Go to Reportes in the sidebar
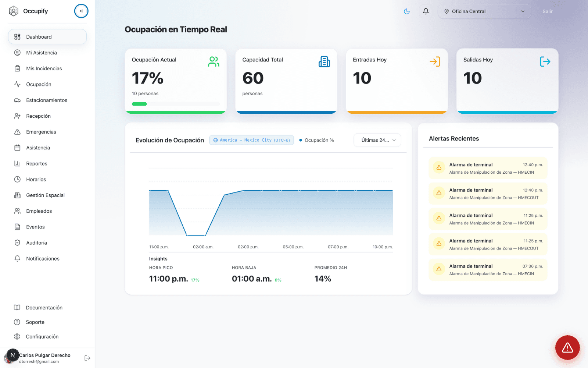This screenshot has height=368, width=588. coord(37,163)
